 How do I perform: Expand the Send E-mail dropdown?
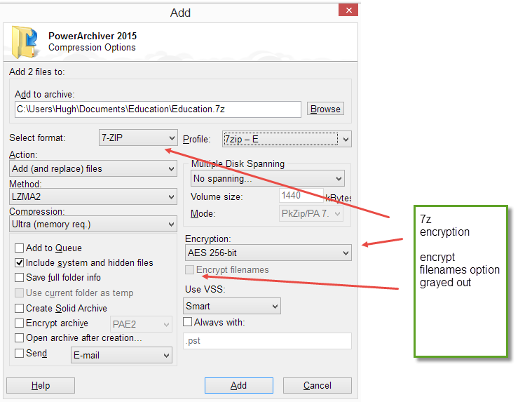point(121,355)
